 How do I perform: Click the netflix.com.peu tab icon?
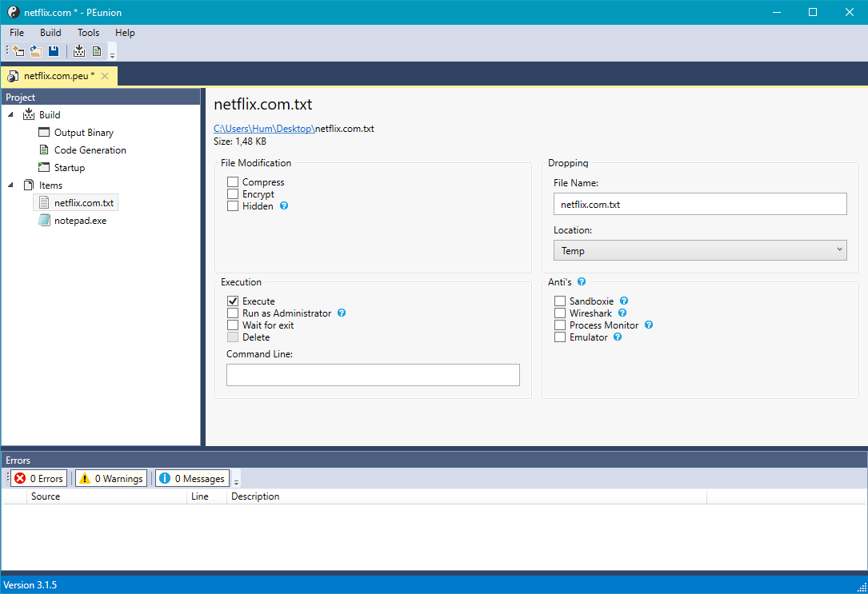[14, 76]
